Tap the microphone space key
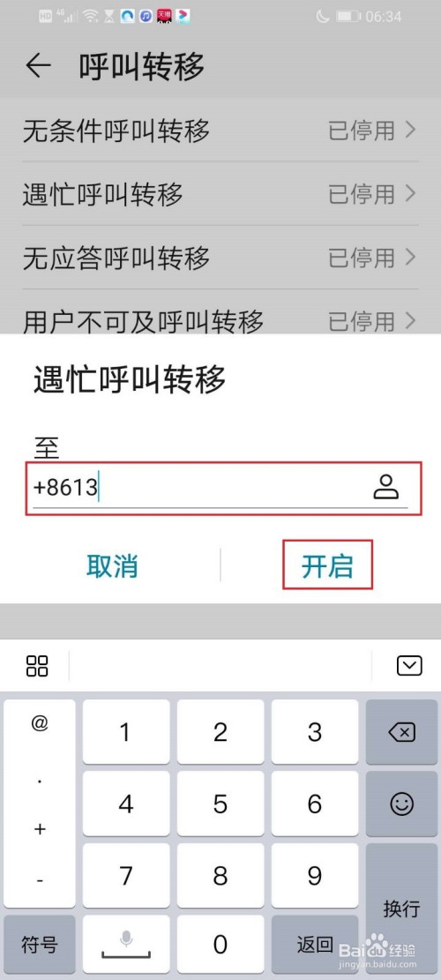 click(x=126, y=943)
